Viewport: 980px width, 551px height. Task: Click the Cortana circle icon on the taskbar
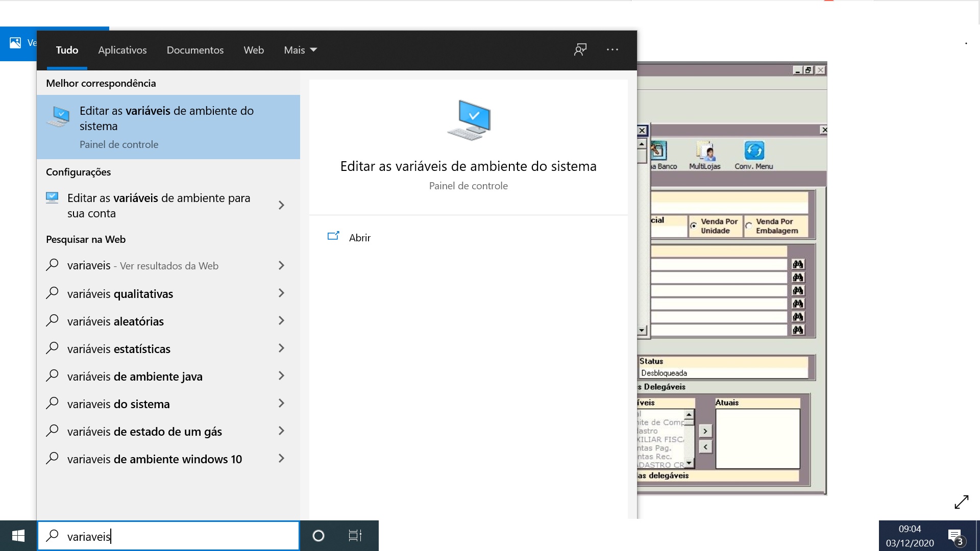click(x=318, y=536)
